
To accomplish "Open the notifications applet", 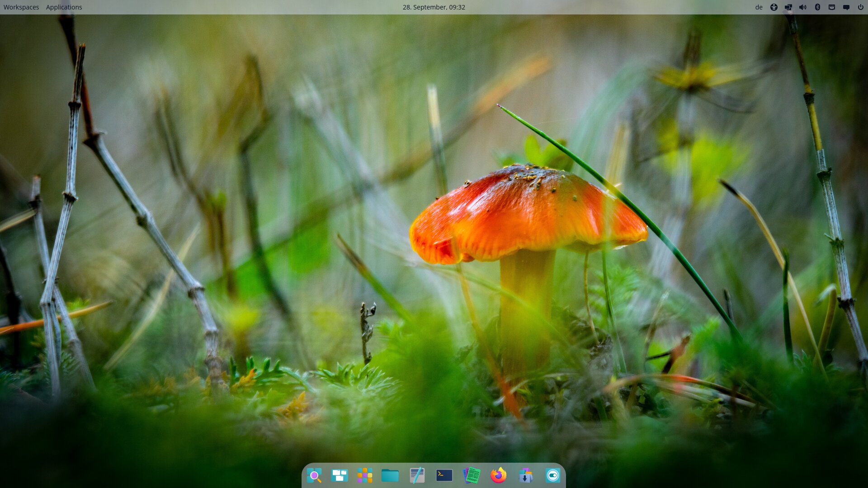I will click(846, 7).
